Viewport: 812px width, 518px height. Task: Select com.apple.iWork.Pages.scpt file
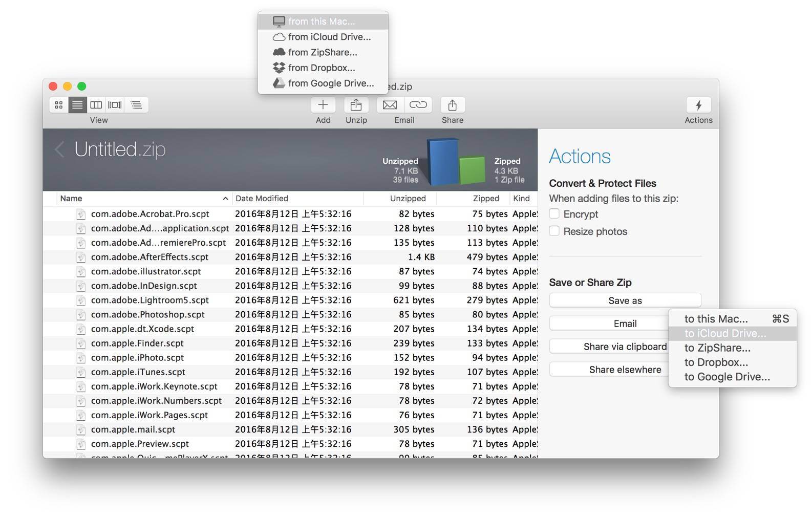point(290,415)
